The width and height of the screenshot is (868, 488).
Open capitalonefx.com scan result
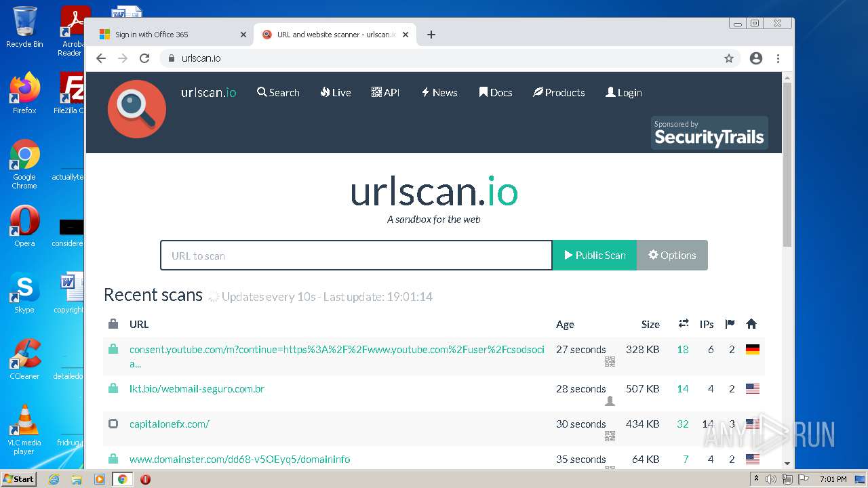(x=170, y=424)
